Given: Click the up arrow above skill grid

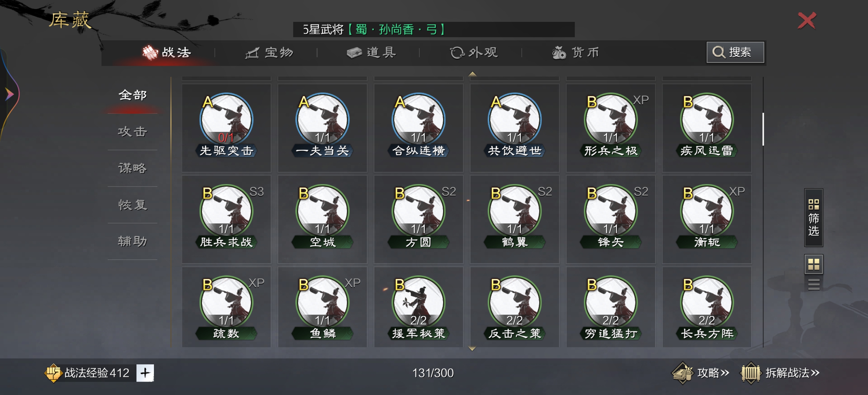Looking at the screenshot, I should (x=472, y=74).
